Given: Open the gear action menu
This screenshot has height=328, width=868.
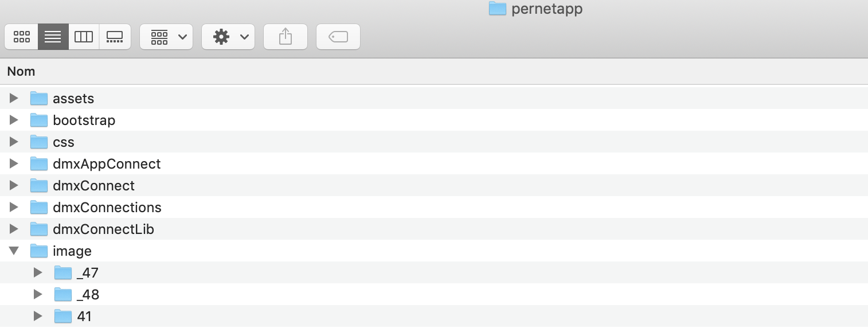Looking at the screenshot, I should 228,37.
